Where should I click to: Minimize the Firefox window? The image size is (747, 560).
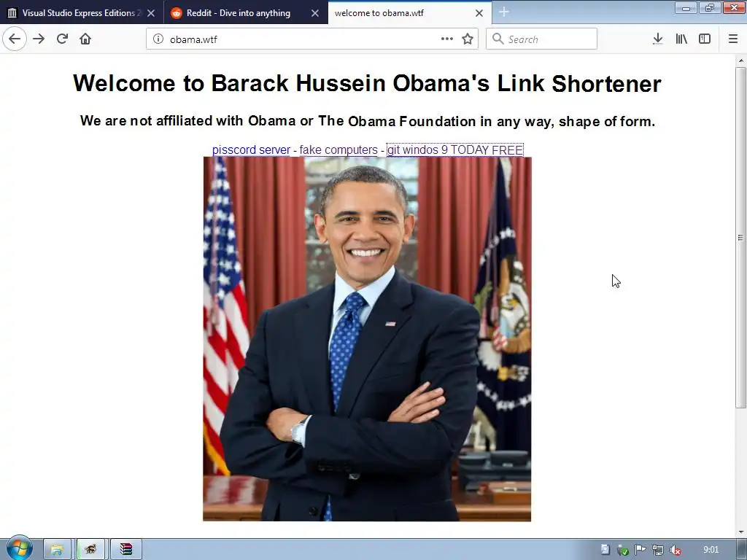pyautogui.click(x=686, y=7)
